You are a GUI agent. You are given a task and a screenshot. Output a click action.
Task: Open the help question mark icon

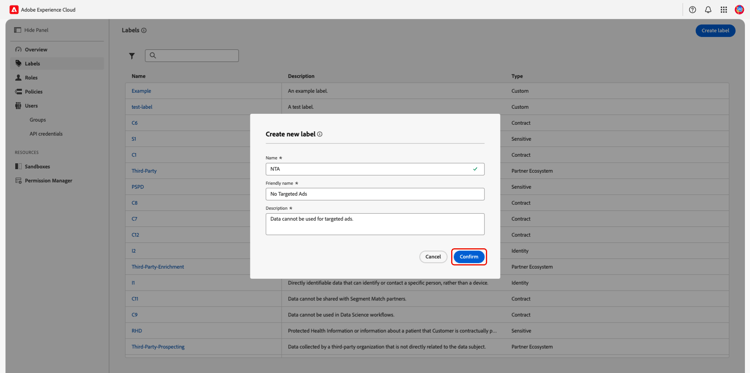tap(692, 10)
